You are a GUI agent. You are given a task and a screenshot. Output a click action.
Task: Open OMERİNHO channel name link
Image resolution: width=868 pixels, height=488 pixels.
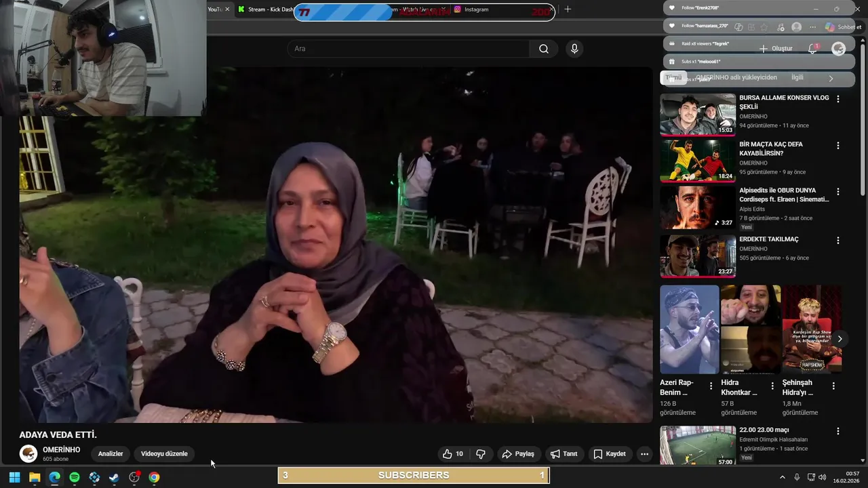pos(61,449)
